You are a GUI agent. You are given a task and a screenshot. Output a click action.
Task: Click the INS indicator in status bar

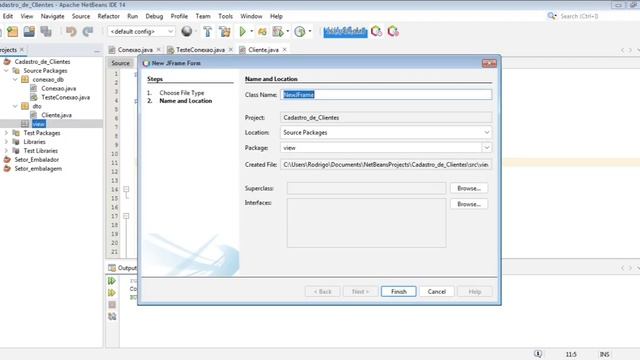604,354
